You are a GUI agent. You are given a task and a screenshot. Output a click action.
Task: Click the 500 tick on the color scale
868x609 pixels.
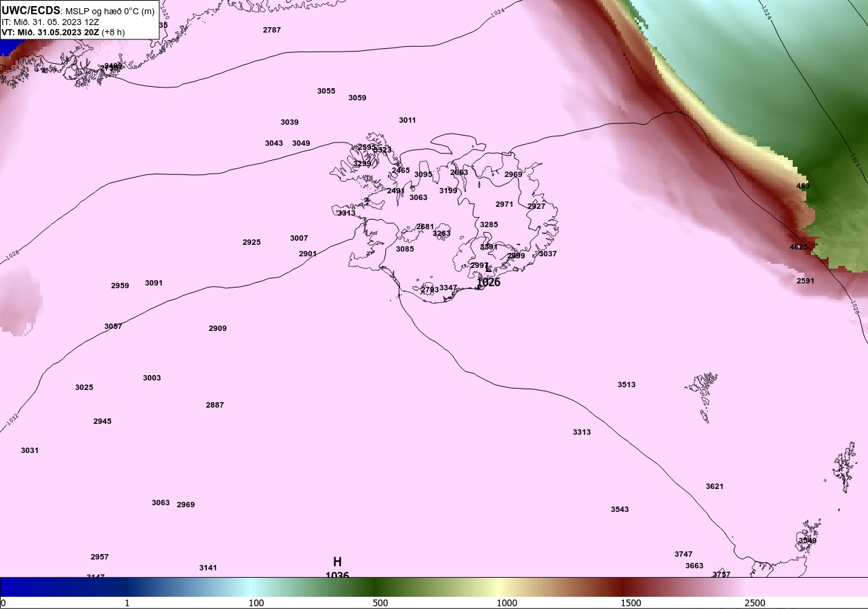coord(380,603)
